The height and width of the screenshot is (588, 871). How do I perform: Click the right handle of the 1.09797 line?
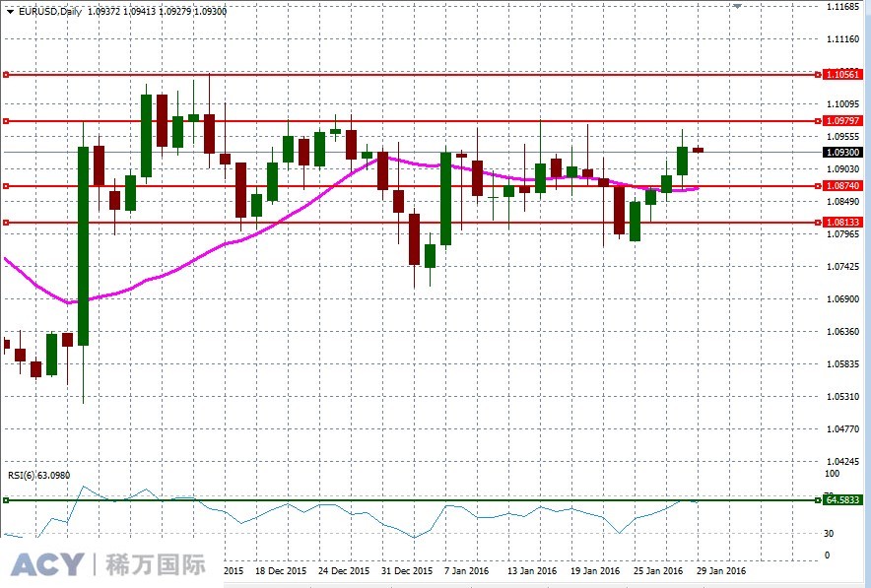tap(818, 120)
